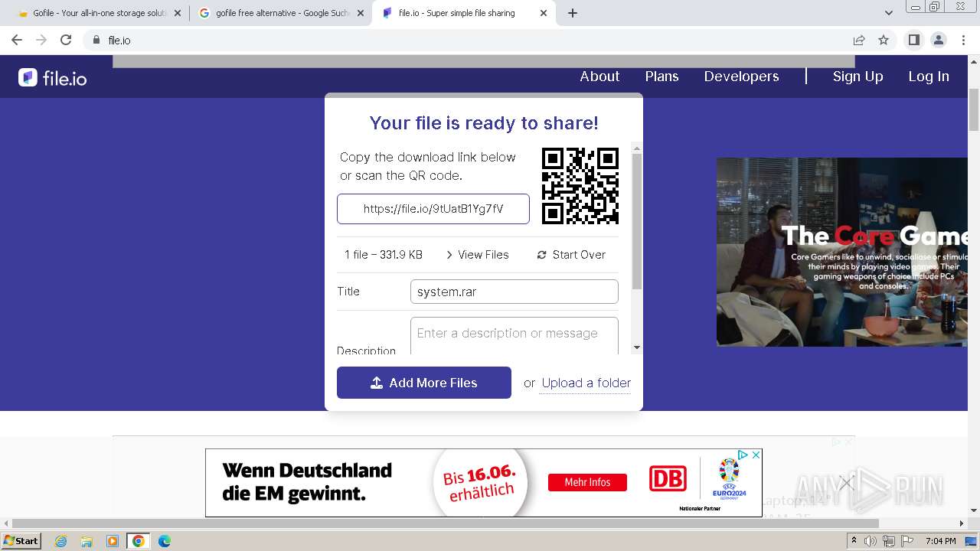Click the Title input with system.rar
This screenshot has width=980, height=551.
coord(514,292)
